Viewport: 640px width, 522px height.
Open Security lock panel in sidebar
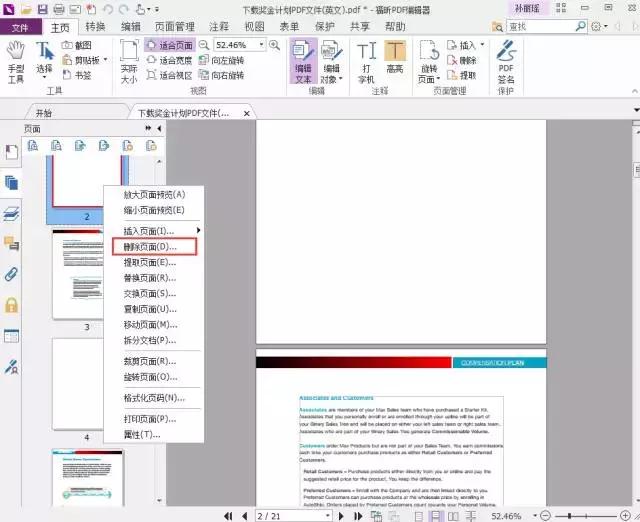(11, 305)
